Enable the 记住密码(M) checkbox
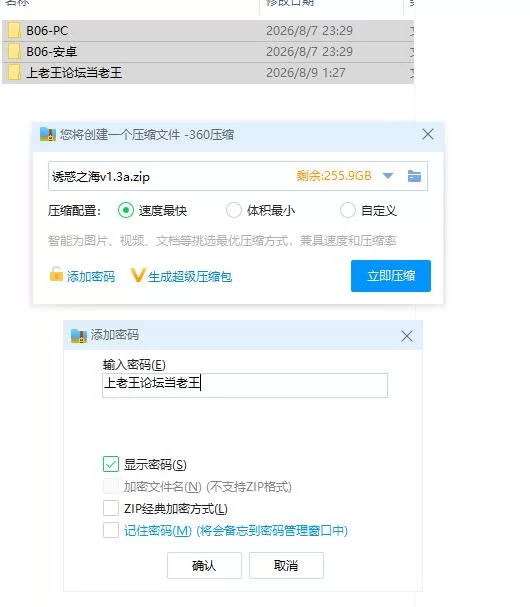Viewport: 530px width, 607px height. point(111,530)
